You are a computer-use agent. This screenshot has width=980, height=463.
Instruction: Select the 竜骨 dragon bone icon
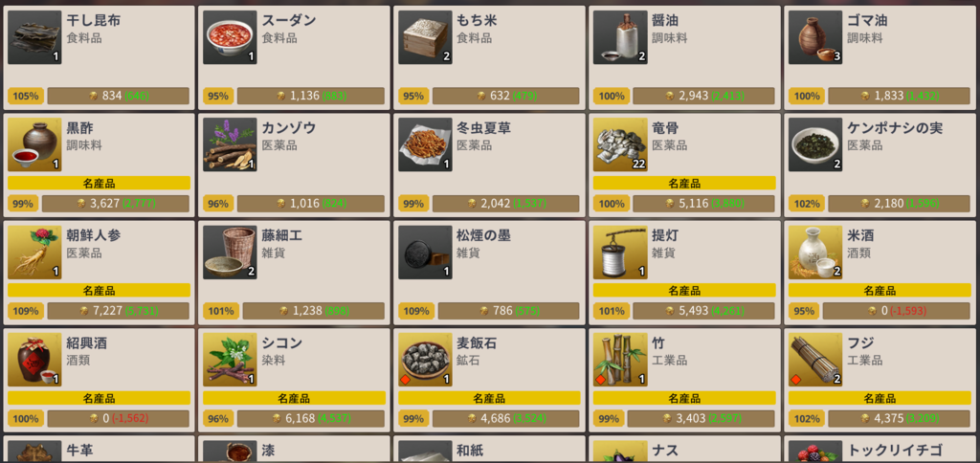pos(620,145)
